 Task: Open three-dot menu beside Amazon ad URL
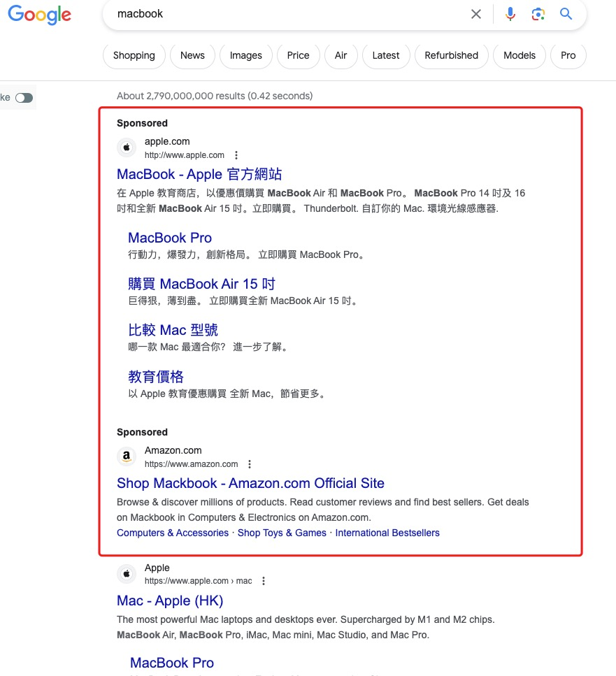(x=250, y=464)
